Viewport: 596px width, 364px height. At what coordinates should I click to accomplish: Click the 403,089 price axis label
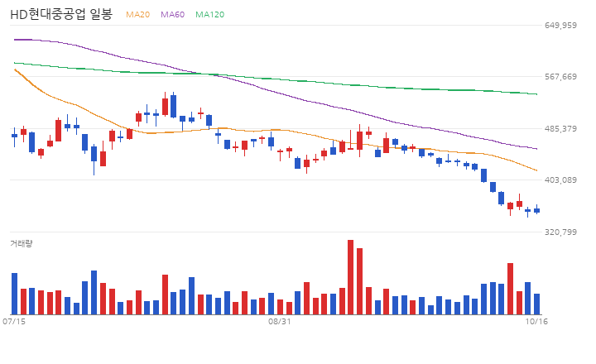pyautogui.click(x=560, y=180)
